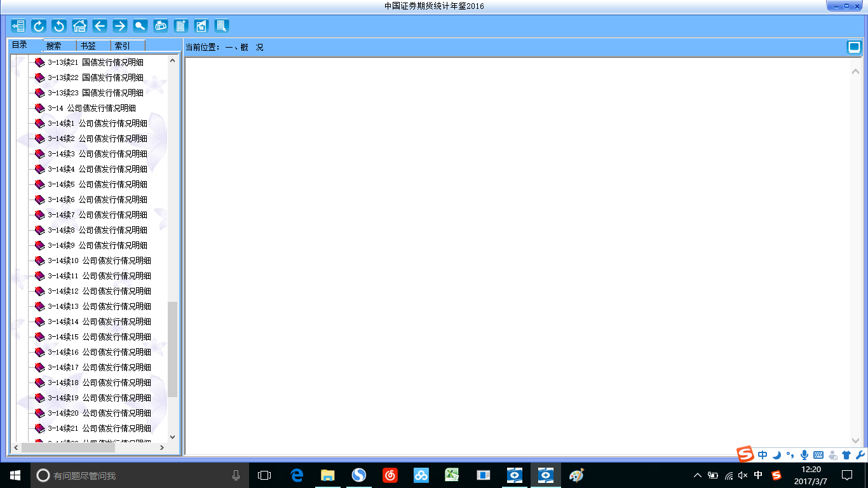Viewport: 868px width, 488px height.
Task: Toggle Sogou IME punctuation mode icon
Action: pyautogui.click(x=790, y=455)
